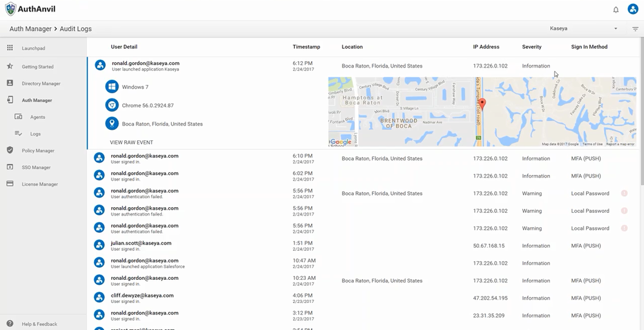Open the Kaseya organization dropdown
The height and width of the screenshot is (330, 644).
coord(583,29)
